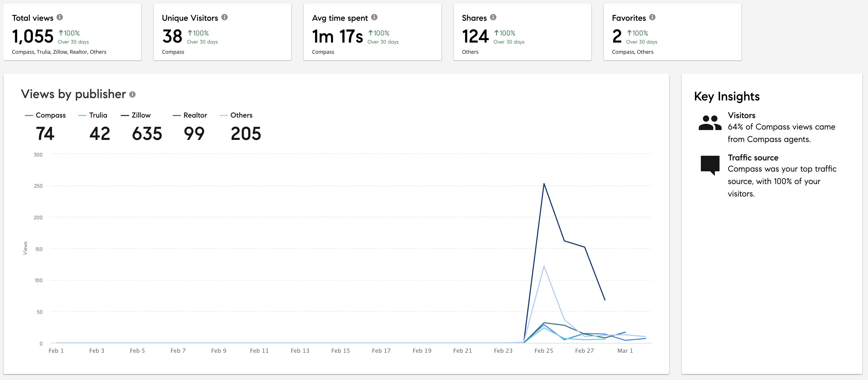This screenshot has height=380, width=868.
Task: Click the Traffic source speech bubble icon
Action: point(710,164)
